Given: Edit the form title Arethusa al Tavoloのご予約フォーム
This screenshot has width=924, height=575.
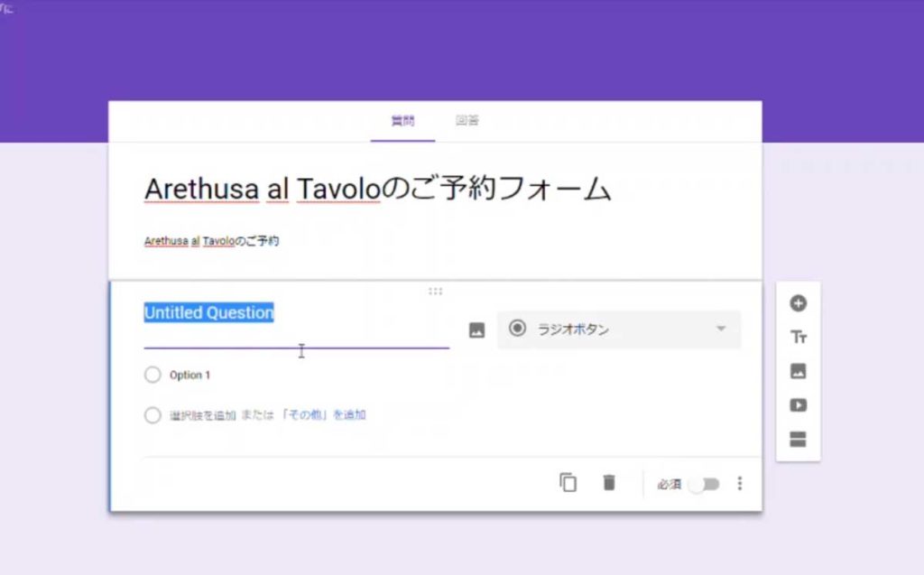Looking at the screenshot, I should (378, 189).
